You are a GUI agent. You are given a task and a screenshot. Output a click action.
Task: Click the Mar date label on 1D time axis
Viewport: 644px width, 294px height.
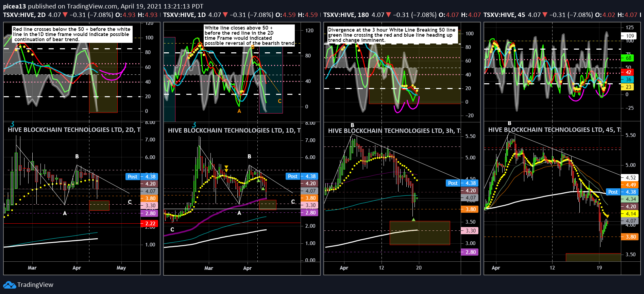[x=209, y=268]
